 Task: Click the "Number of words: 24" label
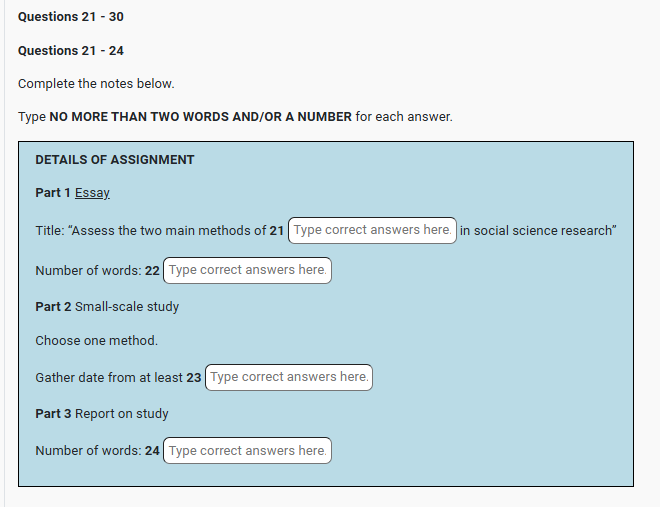[x=97, y=451]
